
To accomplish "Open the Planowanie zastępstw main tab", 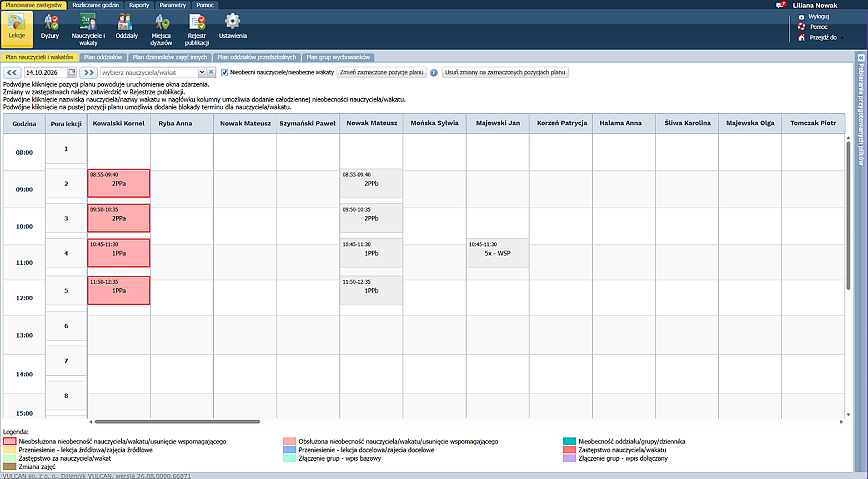I will click(34, 5).
